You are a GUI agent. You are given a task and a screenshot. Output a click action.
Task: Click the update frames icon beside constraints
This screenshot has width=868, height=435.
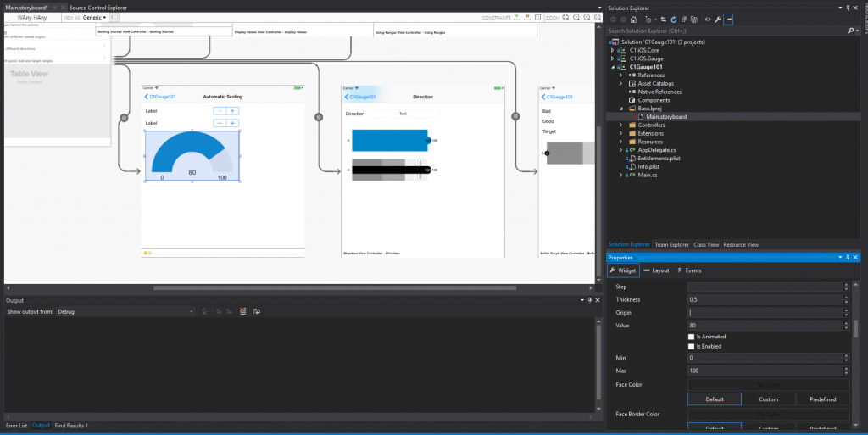click(537, 17)
